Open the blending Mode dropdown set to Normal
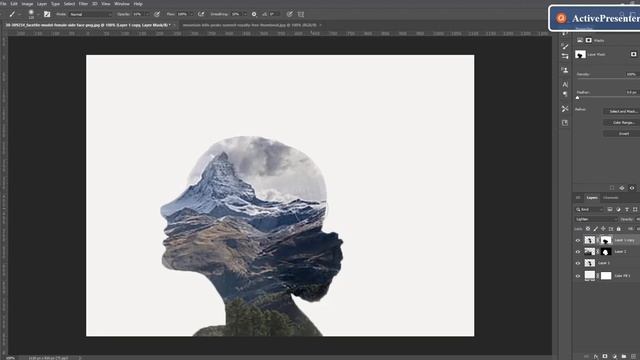Screen dimensions: 640x360 (x=91, y=14)
